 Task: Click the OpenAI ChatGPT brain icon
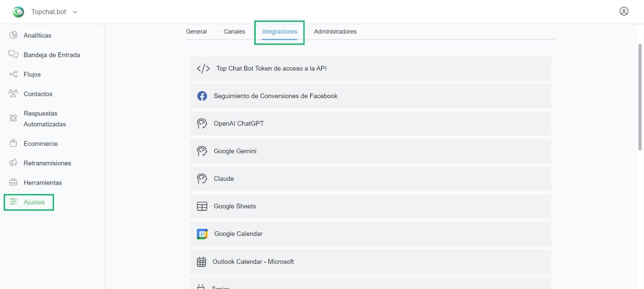(x=202, y=123)
